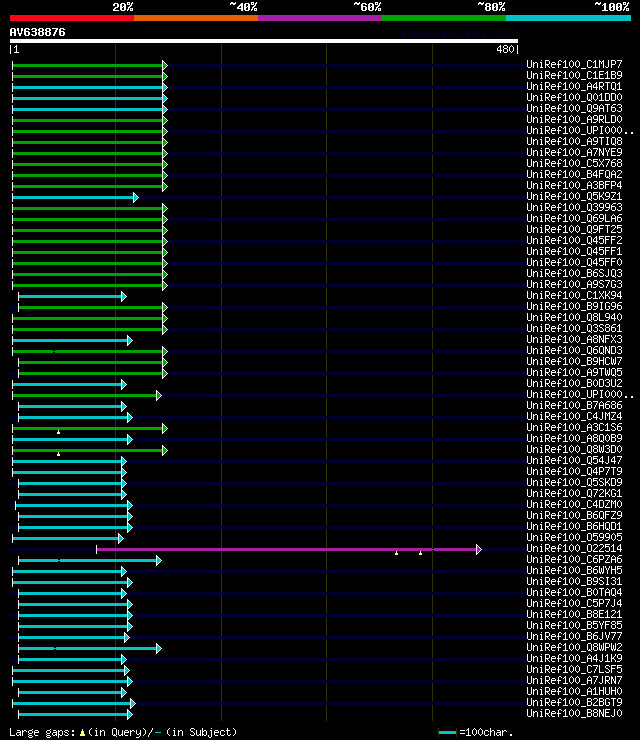Select UniRef100_A7NYE9 hit name
This screenshot has width=640, height=740.
point(574,152)
